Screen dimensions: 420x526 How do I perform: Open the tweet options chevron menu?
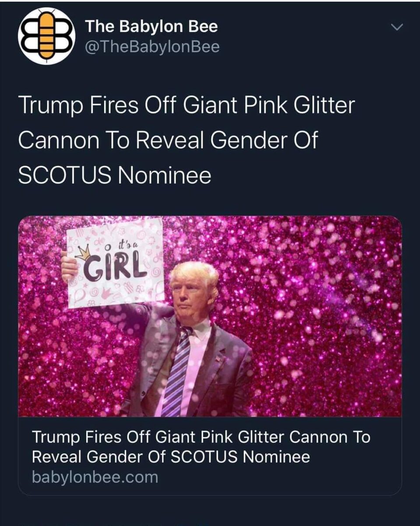pyautogui.click(x=396, y=28)
